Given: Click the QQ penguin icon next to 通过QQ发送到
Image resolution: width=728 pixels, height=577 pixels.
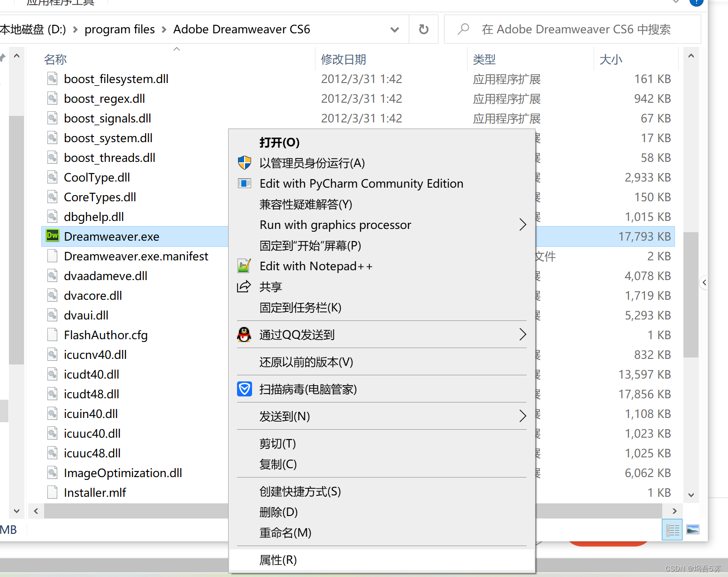Looking at the screenshot, I should click(x=244, y=334).
